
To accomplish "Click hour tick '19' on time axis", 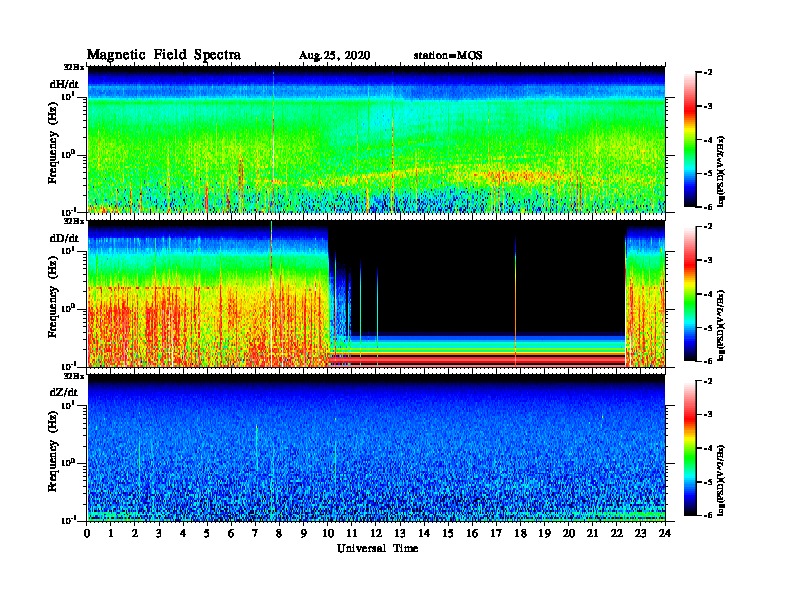I will pyautogui.click(x=544, y=534).
